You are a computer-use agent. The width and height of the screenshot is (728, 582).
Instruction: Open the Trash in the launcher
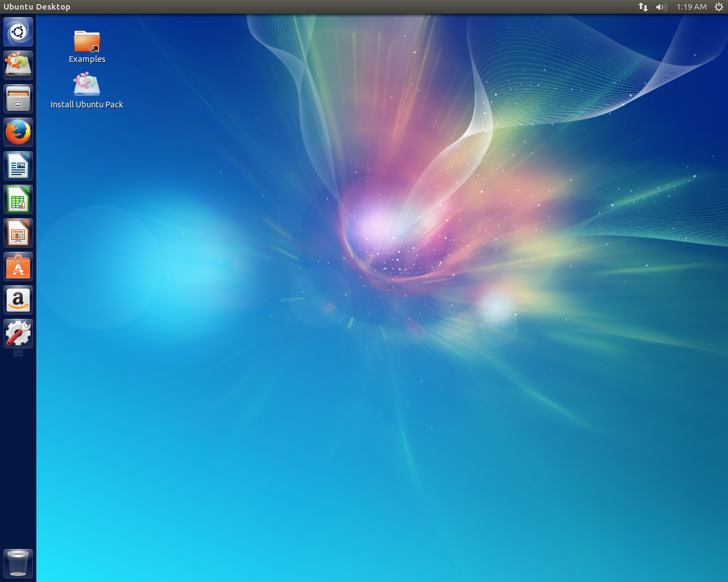click(18, 563)
